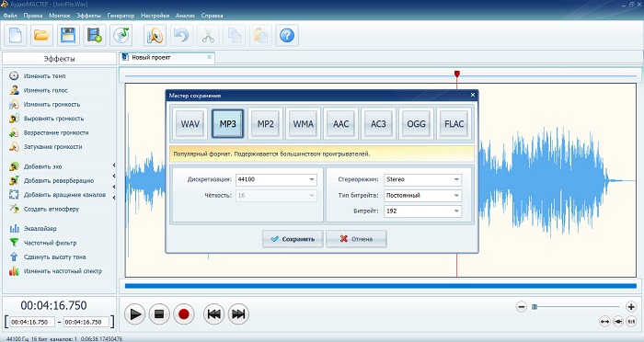Click the Сохранить button
644x342 pixels.
(x=293, y=239)
